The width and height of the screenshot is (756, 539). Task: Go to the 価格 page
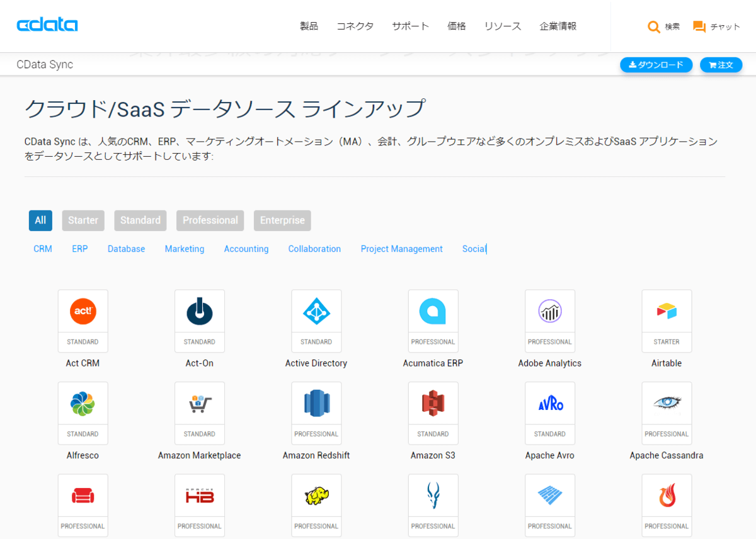[457, 26]
